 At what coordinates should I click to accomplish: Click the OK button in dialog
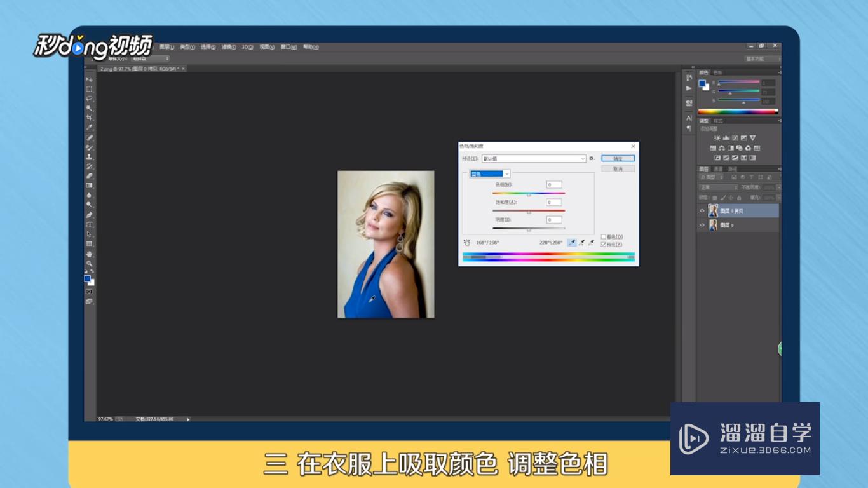tap(618, 159)
